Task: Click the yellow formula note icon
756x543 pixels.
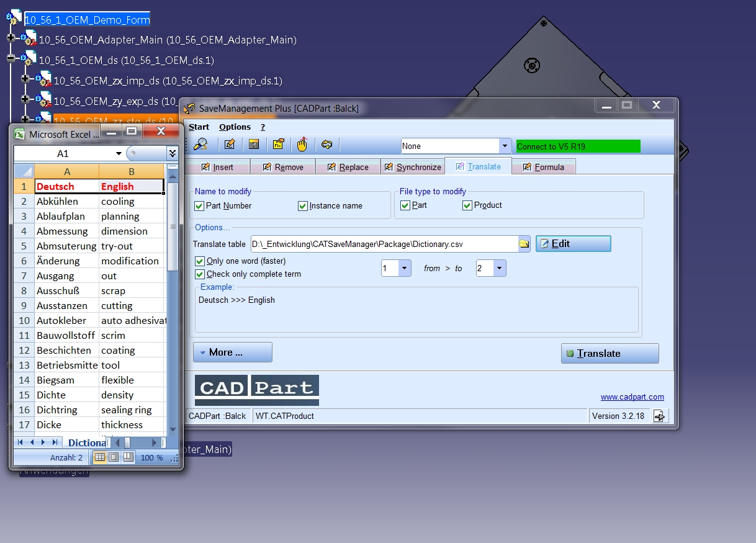Action: tap(278, 145)
